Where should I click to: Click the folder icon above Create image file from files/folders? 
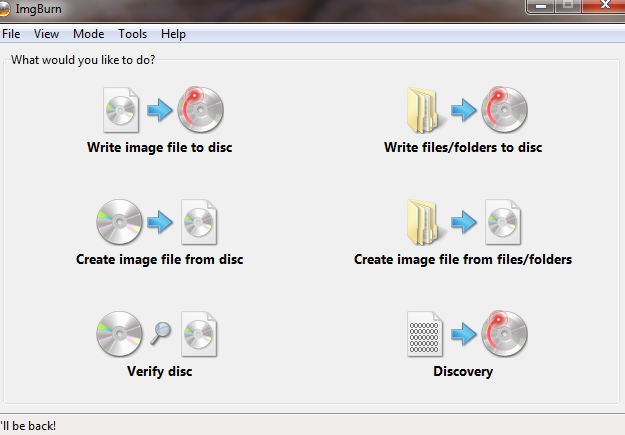point(425,222)
